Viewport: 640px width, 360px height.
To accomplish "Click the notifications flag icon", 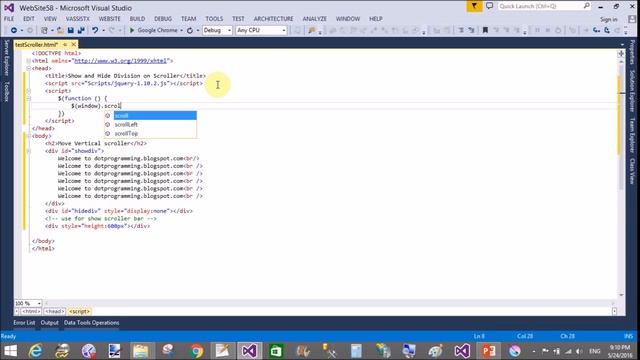I will (x=474, y=6).
